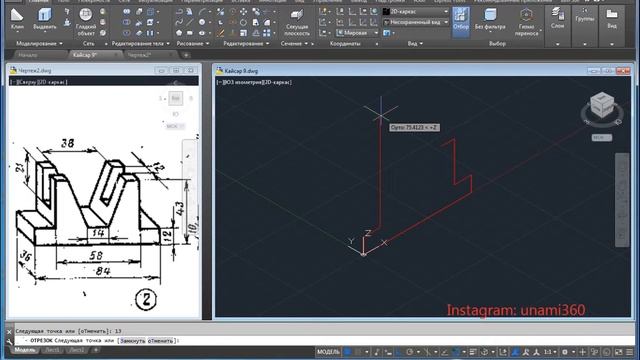This screenshot has height=360, width=640.
Task: Click the navigation bar in Кайсар 9 window
Action: tap(622, 200)
